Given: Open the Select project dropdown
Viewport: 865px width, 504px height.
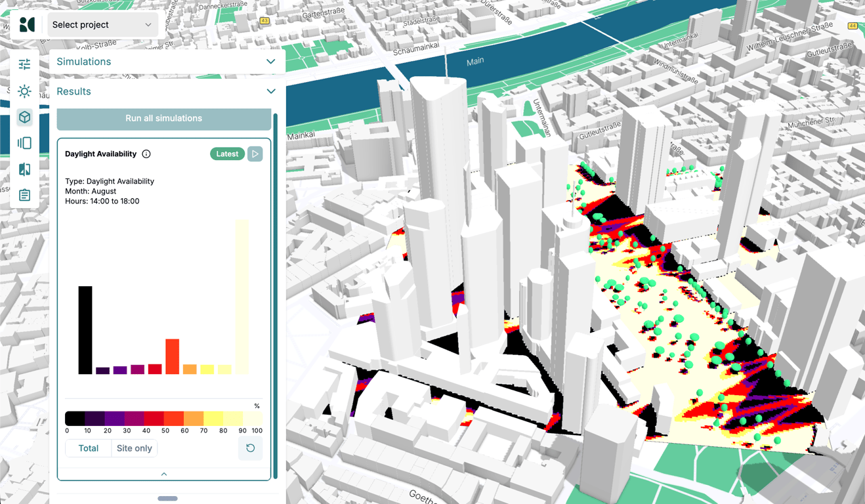Looking at the screenshot, I should pos(102,25).
